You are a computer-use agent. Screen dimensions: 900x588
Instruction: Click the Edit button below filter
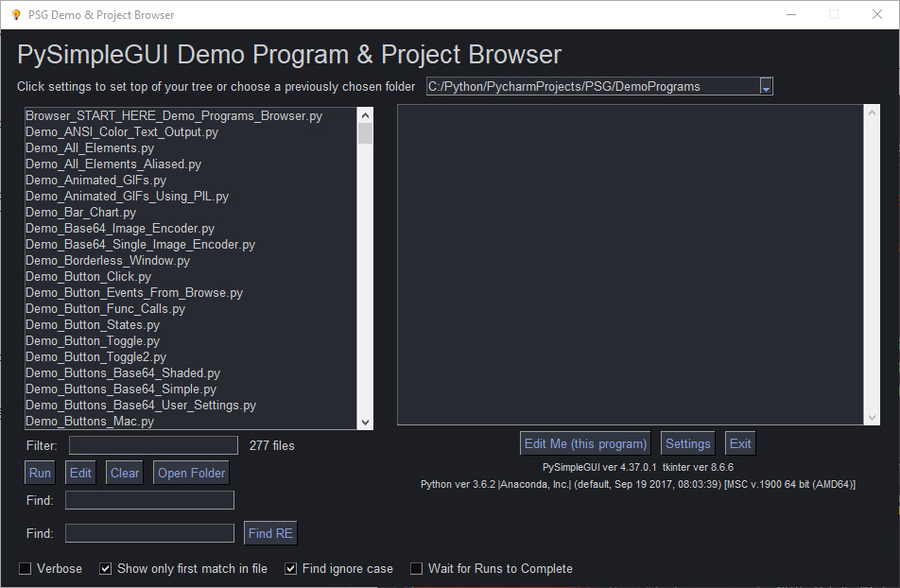(80, 473)
